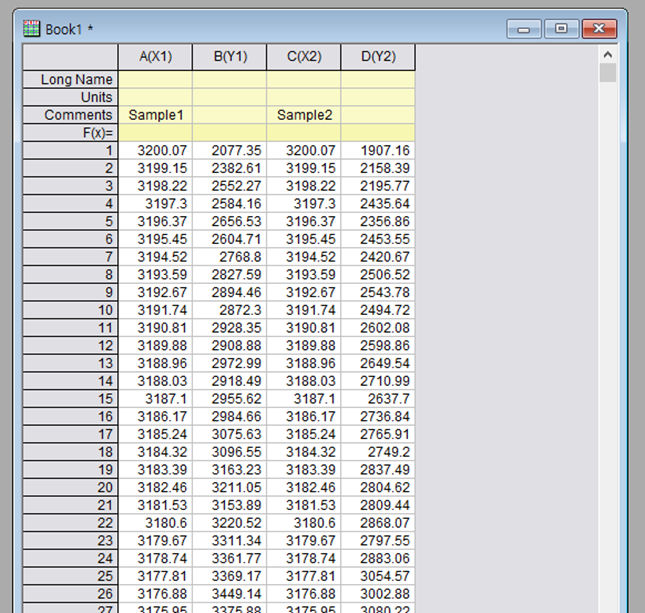Screen dimensions: 645x613
Task: Click cell with value 2649.54
Action: (378, 363)
